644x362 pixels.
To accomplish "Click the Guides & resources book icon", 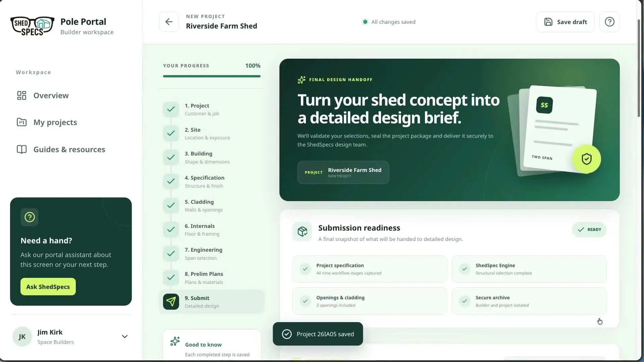I will click(21, 149).
